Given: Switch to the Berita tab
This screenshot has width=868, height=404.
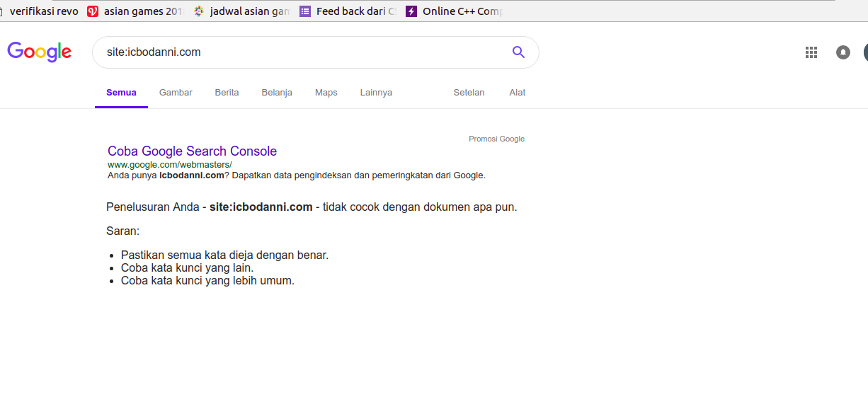Looking at the screenshot, I should tap(227, 93).
